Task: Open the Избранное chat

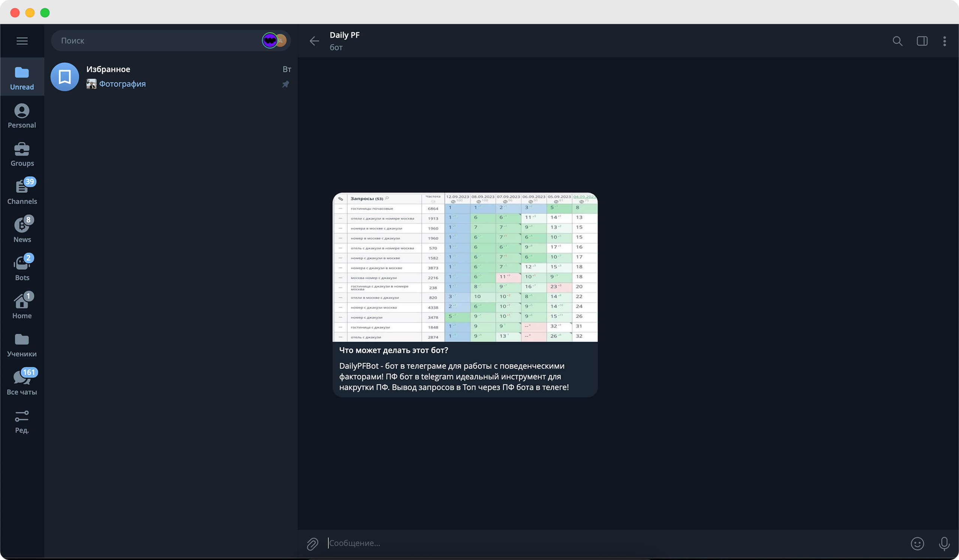Action: 171,76
